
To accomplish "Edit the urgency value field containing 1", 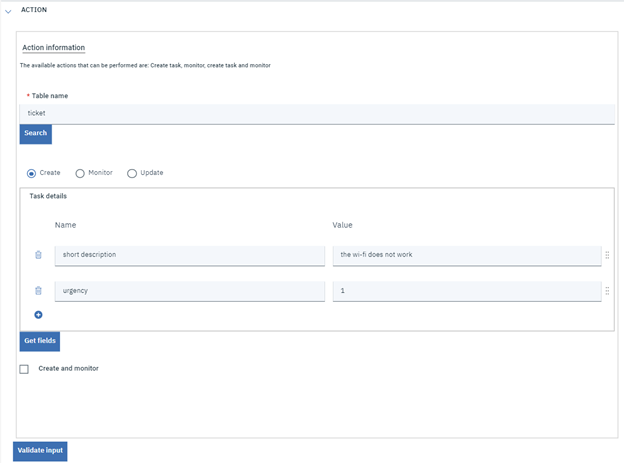I will click(x=466, y=291).
